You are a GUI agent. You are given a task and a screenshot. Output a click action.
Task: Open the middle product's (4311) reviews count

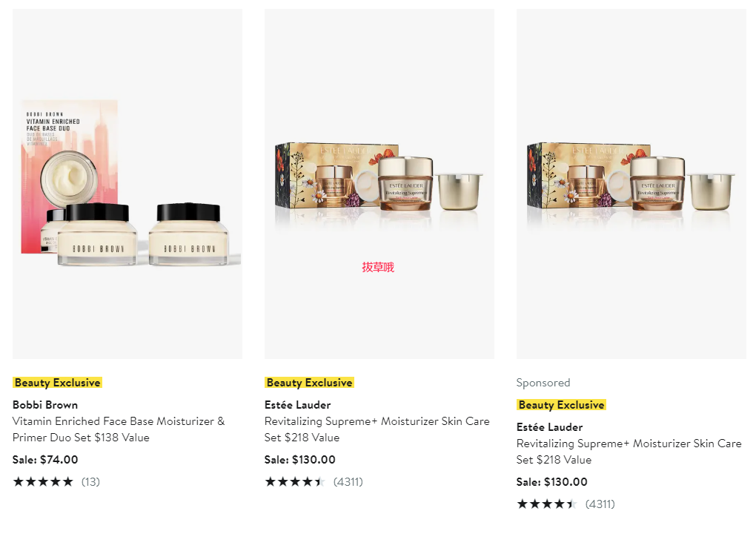[348, 481]
